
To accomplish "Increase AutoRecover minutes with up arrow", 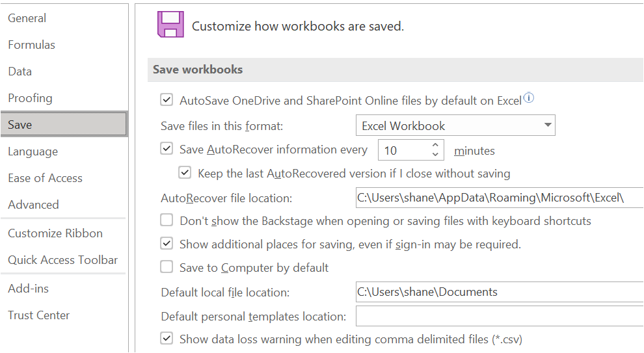I will [x=435, y=145].
